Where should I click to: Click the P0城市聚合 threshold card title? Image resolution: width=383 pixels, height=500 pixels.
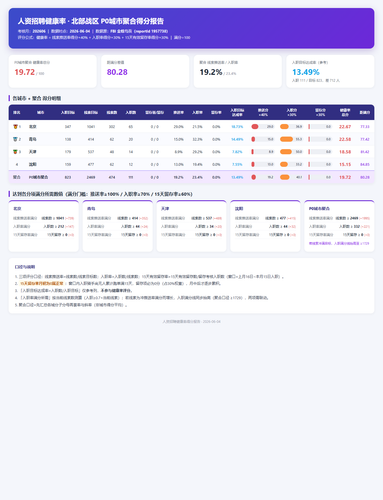coord(319,208)
